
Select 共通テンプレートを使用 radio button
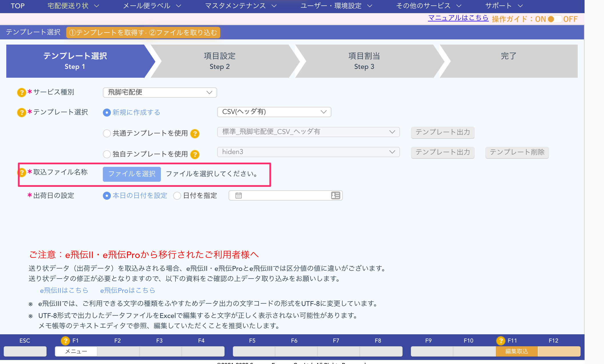point(107,133)
